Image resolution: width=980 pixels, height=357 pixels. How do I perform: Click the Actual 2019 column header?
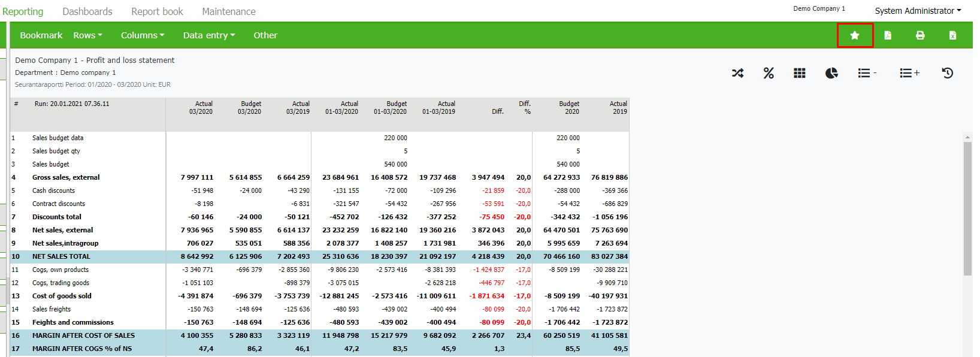click(x=618, y=108)
